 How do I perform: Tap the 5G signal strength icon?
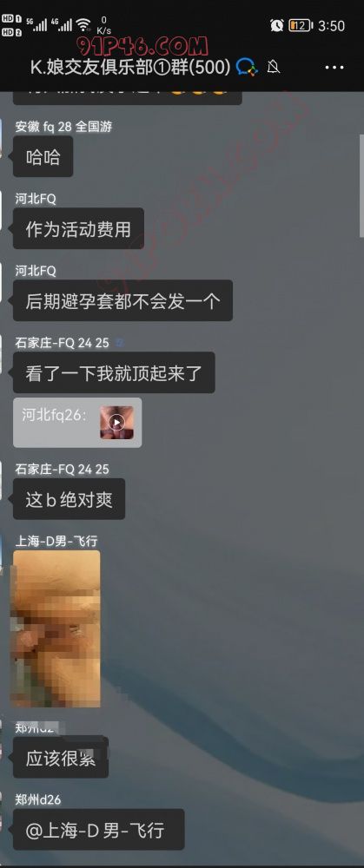(x=36, y=24)
